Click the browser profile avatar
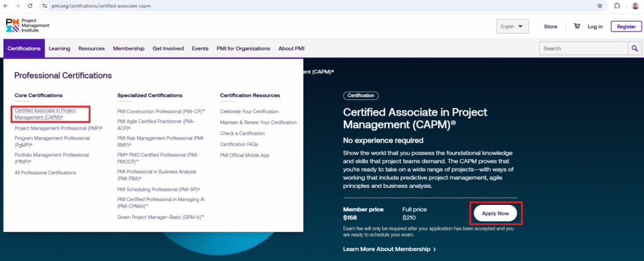This screenshot has width=644, height=261. [634, 6]
